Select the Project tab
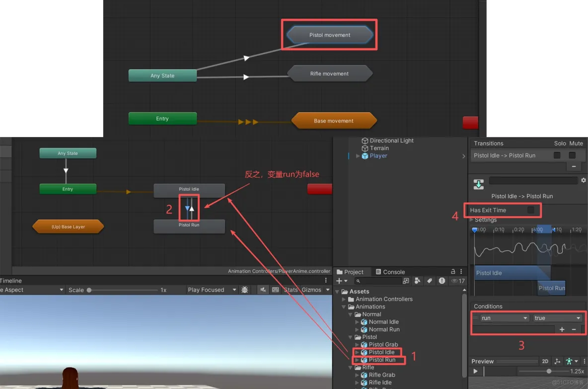 353,272
